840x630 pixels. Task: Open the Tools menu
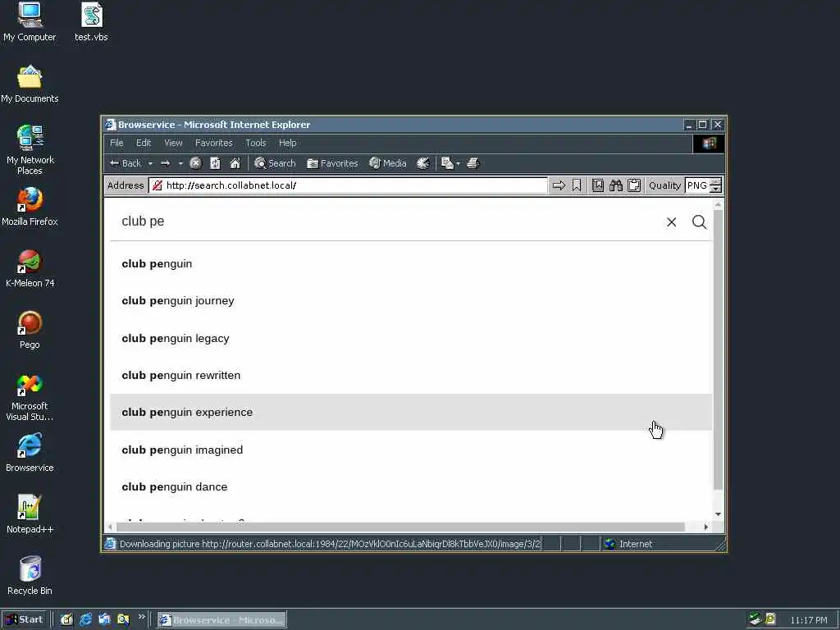pos(256,143)
